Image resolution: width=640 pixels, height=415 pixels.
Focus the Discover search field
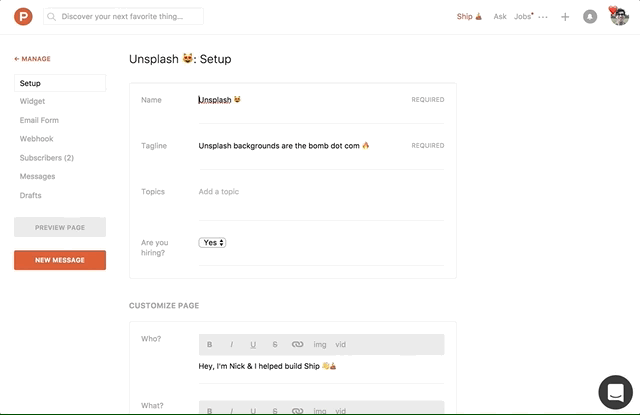(123, 16)
